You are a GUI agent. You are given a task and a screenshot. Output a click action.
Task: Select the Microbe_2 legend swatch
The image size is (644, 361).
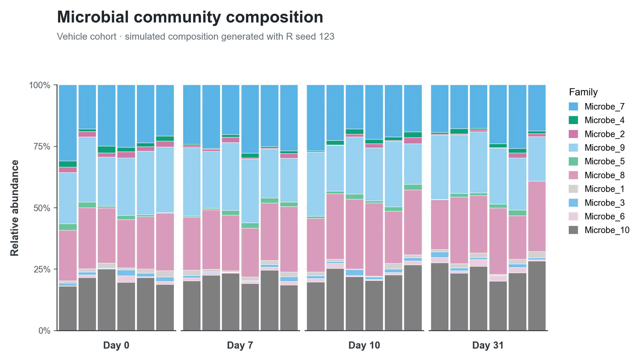[x=573, y=134]
